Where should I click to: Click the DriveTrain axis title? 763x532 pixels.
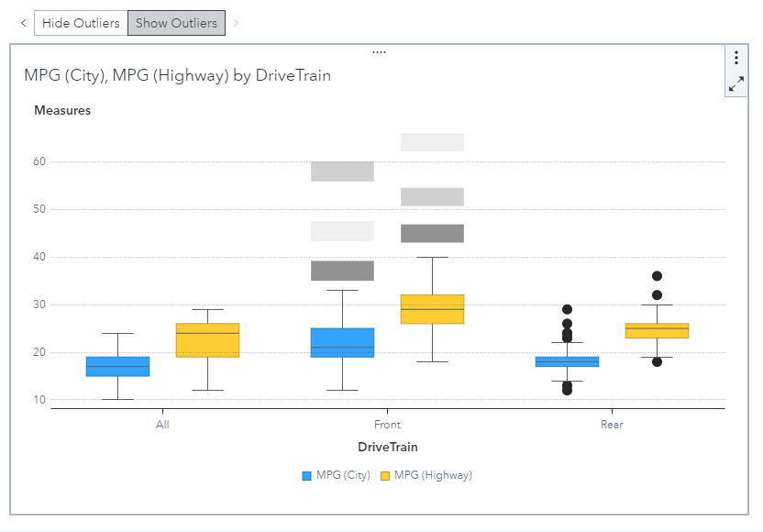387,447
